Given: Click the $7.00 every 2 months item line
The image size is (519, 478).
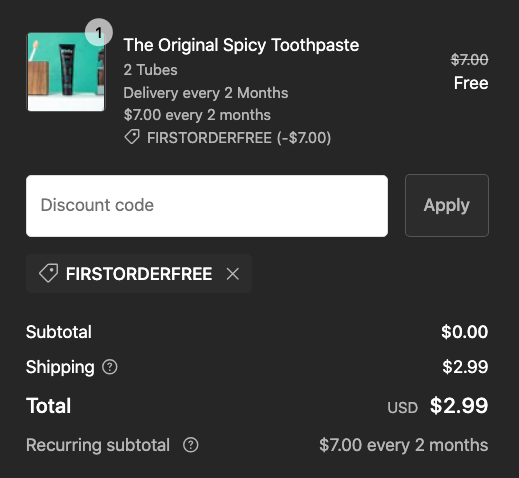Looking at the screenshot, I should [197, 115].
